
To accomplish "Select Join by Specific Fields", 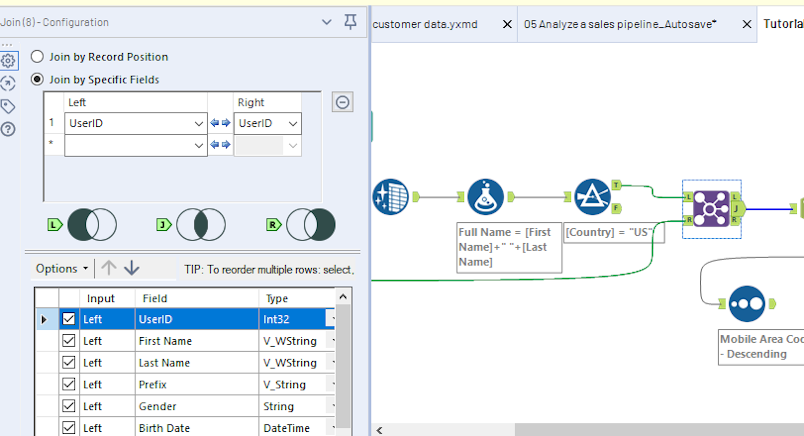I will point(37,80).
